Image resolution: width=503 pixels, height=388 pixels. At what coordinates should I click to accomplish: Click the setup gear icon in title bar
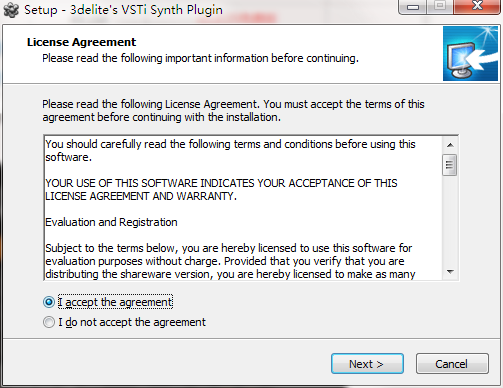tap(11, 10)
